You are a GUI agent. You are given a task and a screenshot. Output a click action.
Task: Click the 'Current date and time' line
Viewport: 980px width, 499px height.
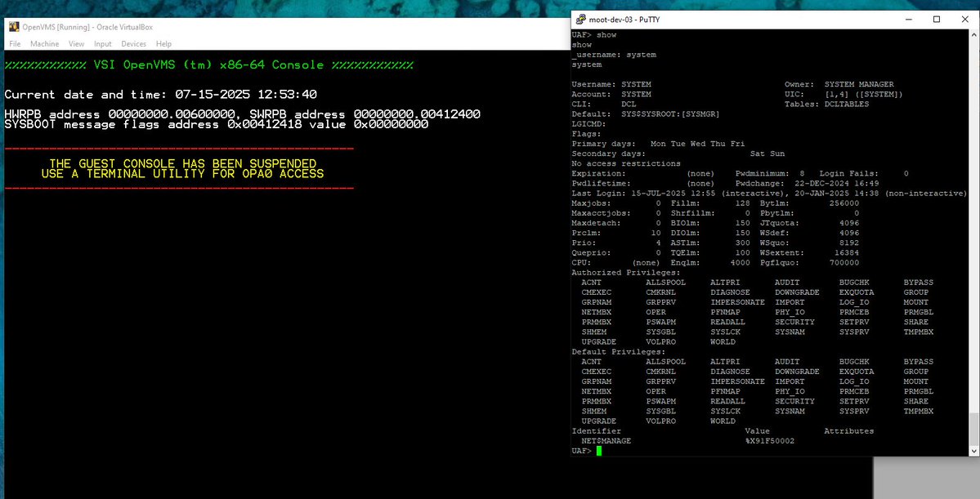(x=161, y=94)
